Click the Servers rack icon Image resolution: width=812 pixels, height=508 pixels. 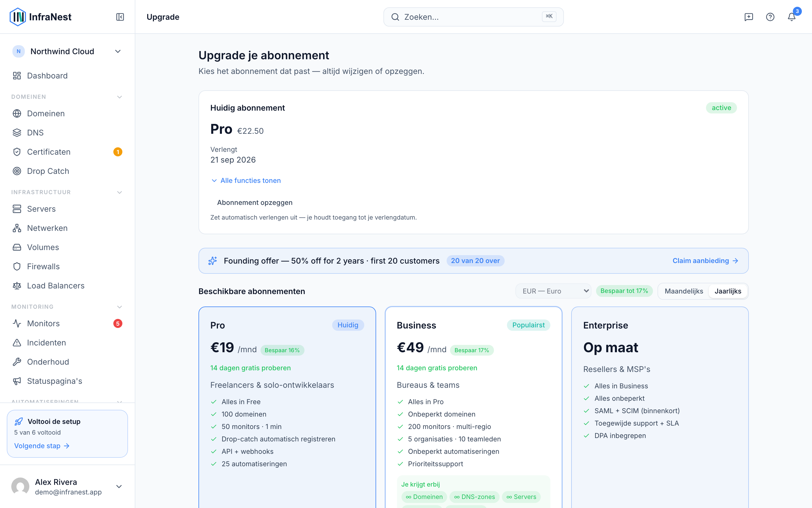pyautogui.click(x=17, y=209)
